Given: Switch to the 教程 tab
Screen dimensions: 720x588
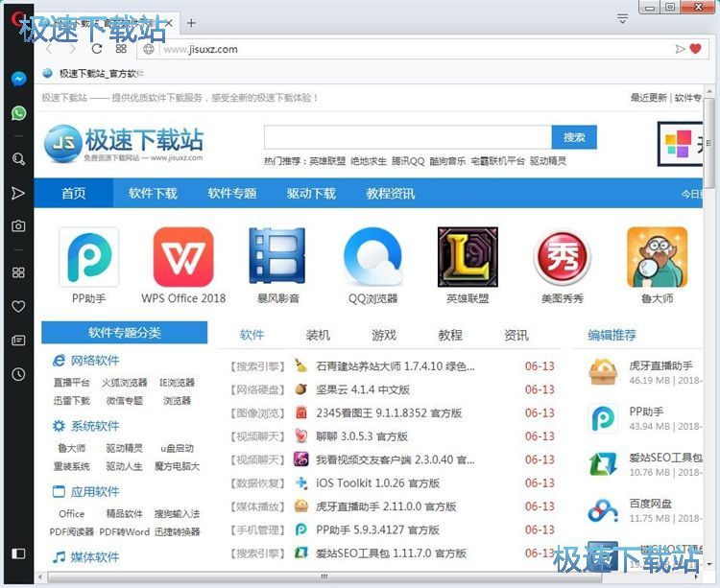Looking at the screenshot, I should pos(450,335).
